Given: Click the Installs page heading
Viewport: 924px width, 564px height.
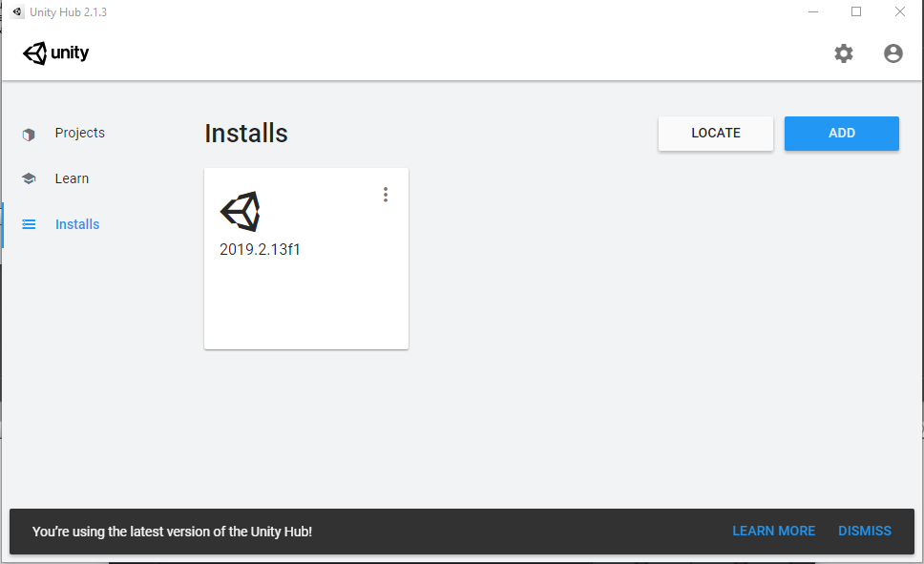Looking at the screenshot, I should tap(245, 134).
